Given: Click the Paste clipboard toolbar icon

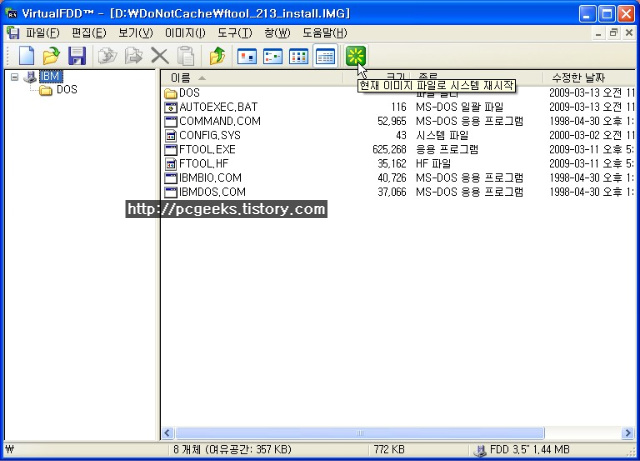Looking at the screenshot, I should click(x=186, y=56).
